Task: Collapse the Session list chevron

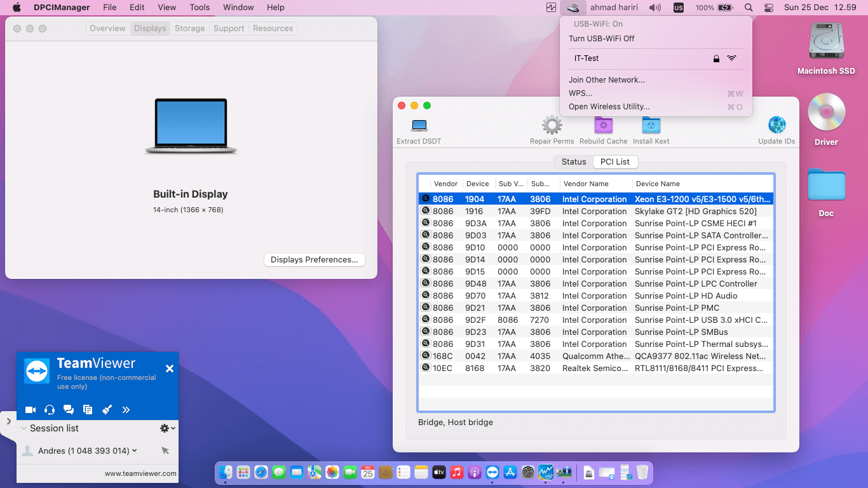Action: [24, 428]
